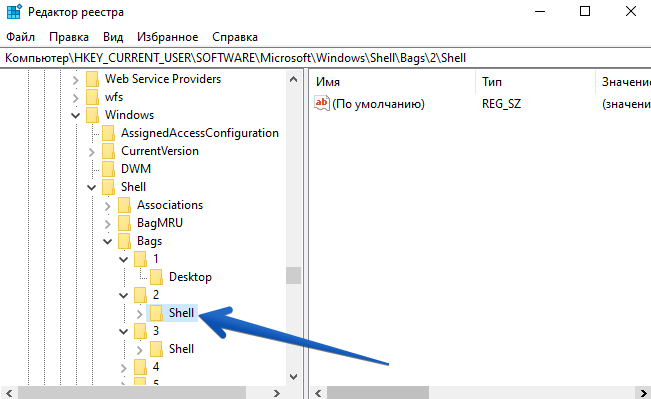651x399 pixels.
Task: Collapse the Windows key
Action: tap(76, 115)
